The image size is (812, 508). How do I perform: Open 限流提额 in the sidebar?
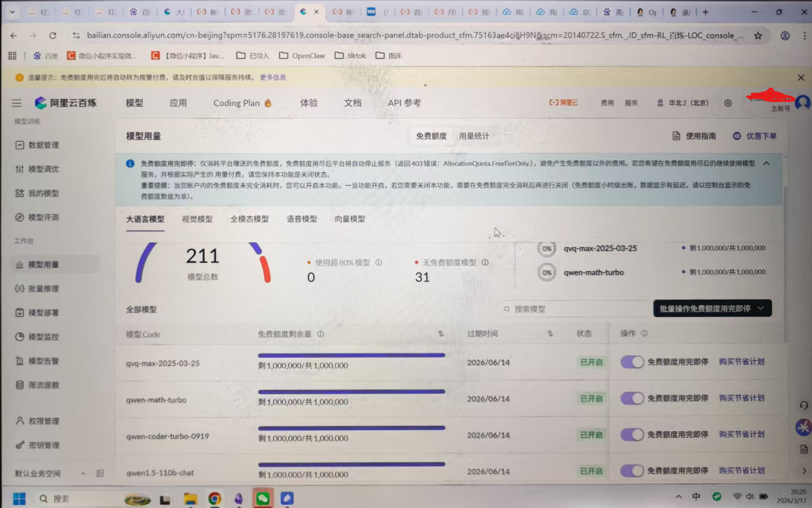click(x=37, y=385)
